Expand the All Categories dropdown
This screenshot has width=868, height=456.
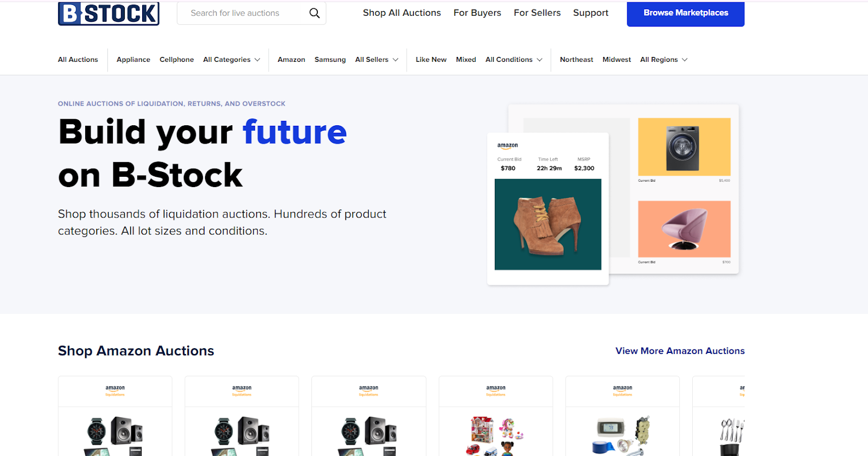pos(232,60)
